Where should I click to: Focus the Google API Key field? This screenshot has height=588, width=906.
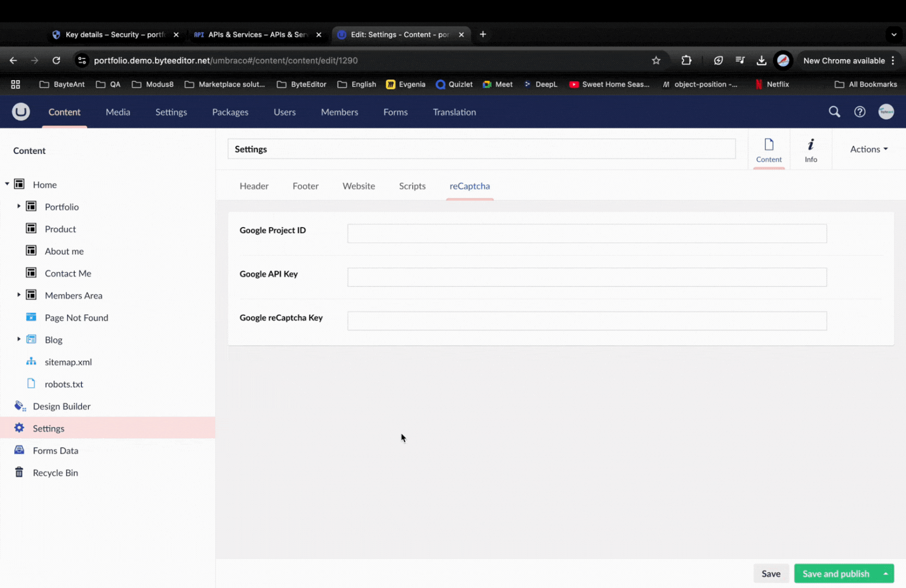[x=587, y=277]
